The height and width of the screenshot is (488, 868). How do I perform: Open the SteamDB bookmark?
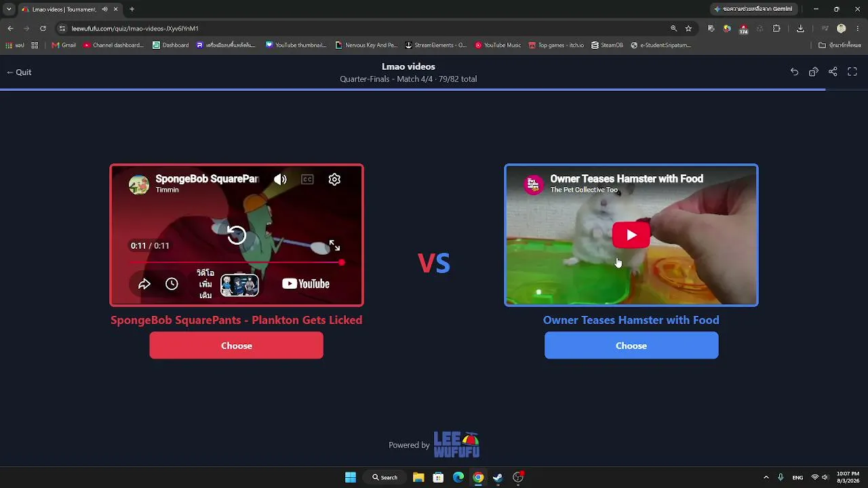[607, 45]
